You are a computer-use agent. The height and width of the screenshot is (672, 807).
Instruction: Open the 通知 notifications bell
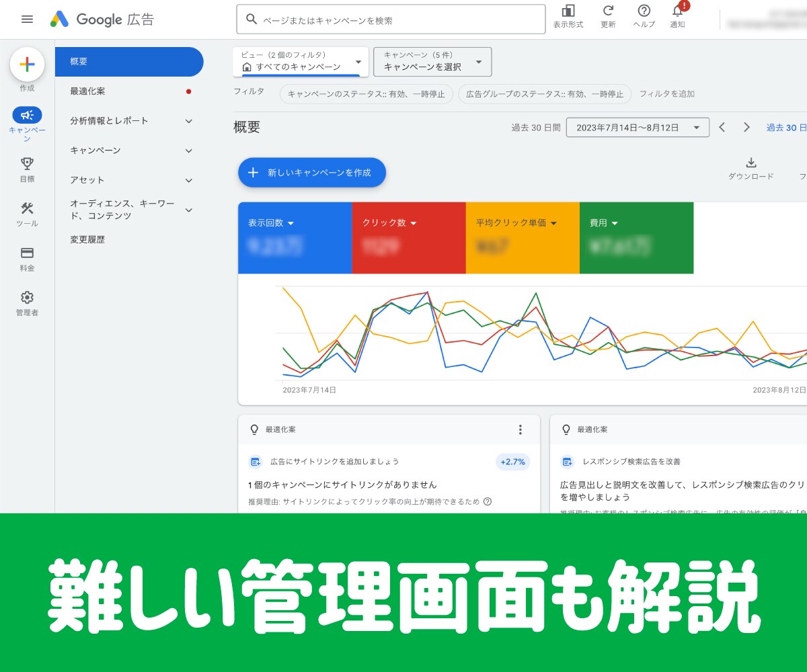678,11
